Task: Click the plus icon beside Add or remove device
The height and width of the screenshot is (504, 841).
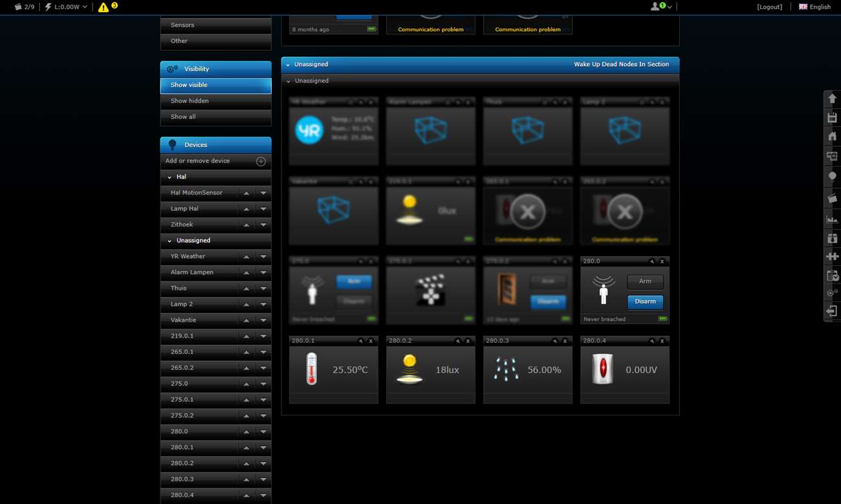Action: (261, 161)
